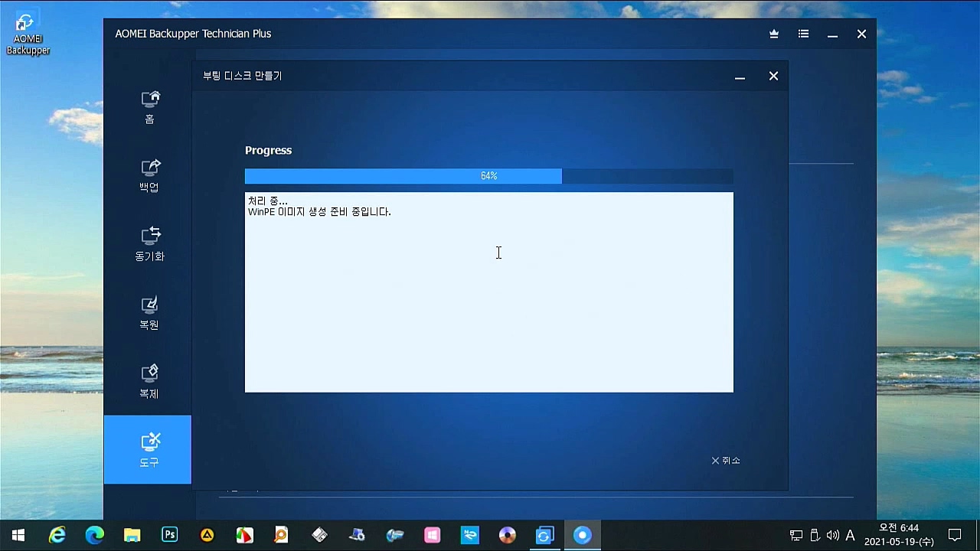Open the notification center icon
This screenshot has width=980, height=551.
coord(955,535)
